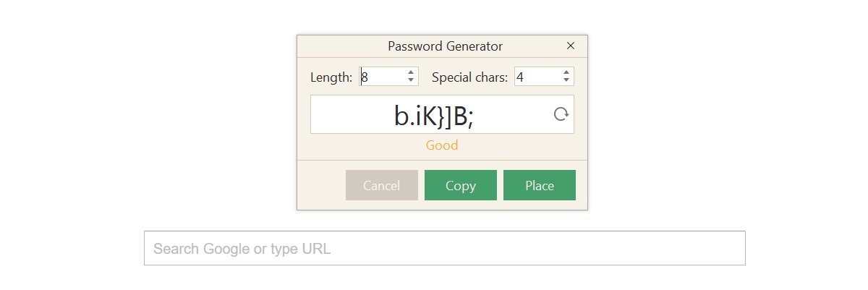
Task: Click the Copy button
Action: click(461, 185)
